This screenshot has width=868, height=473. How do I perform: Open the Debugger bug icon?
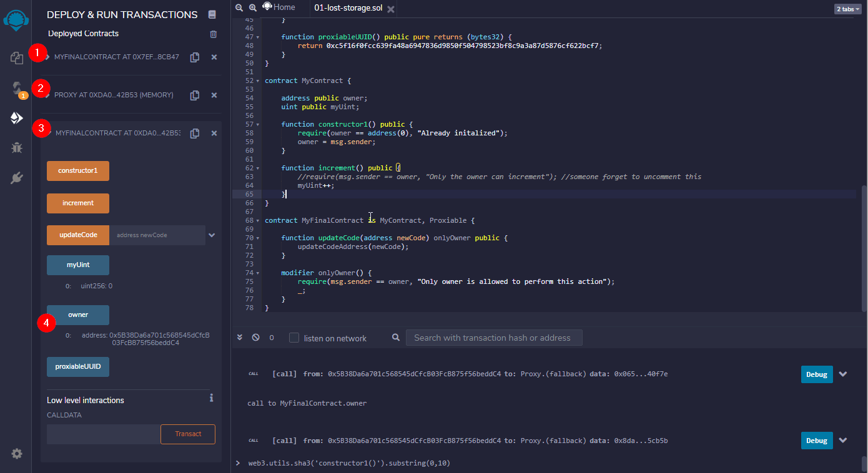[17, 148]
